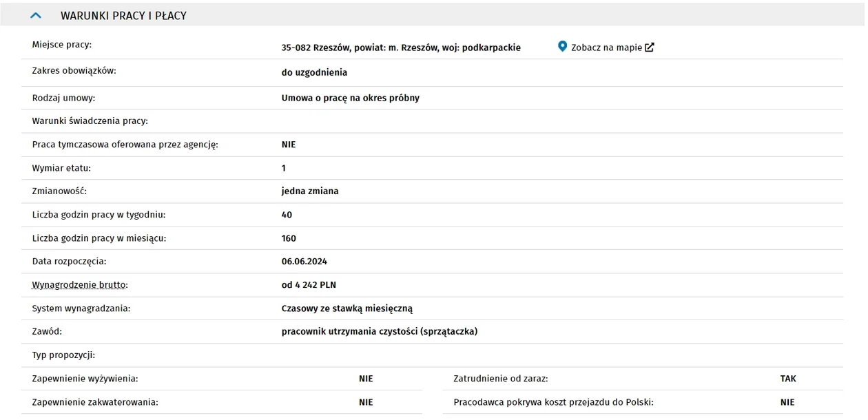The image size is (868, 420).
Task: Click the salary value od 4 242 PLN
Action: pos(309,284)
